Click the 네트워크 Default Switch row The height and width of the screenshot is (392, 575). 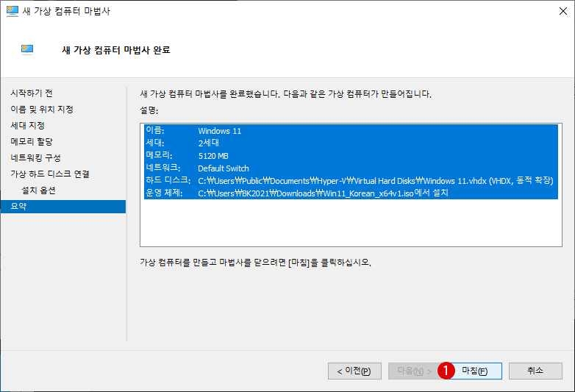[351, 168]
